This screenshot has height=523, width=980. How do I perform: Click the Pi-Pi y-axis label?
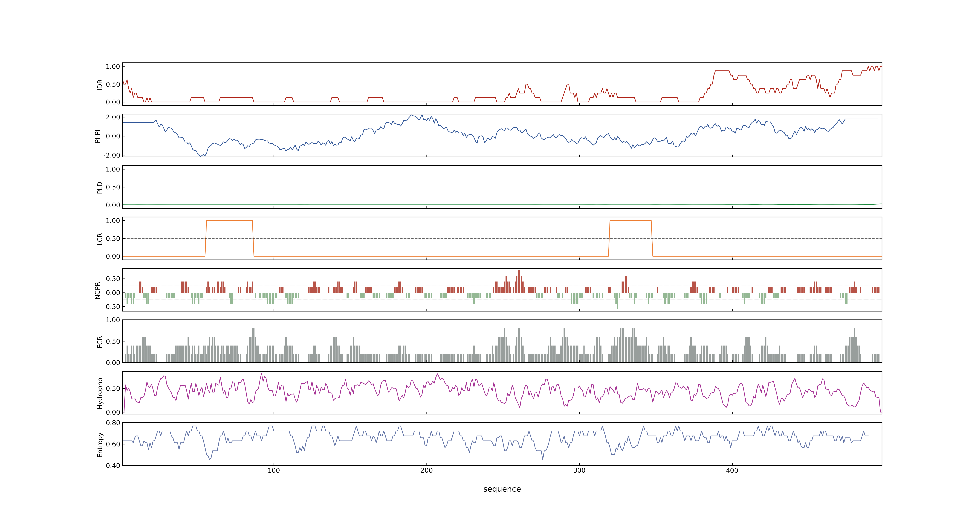tap(97, 136)
